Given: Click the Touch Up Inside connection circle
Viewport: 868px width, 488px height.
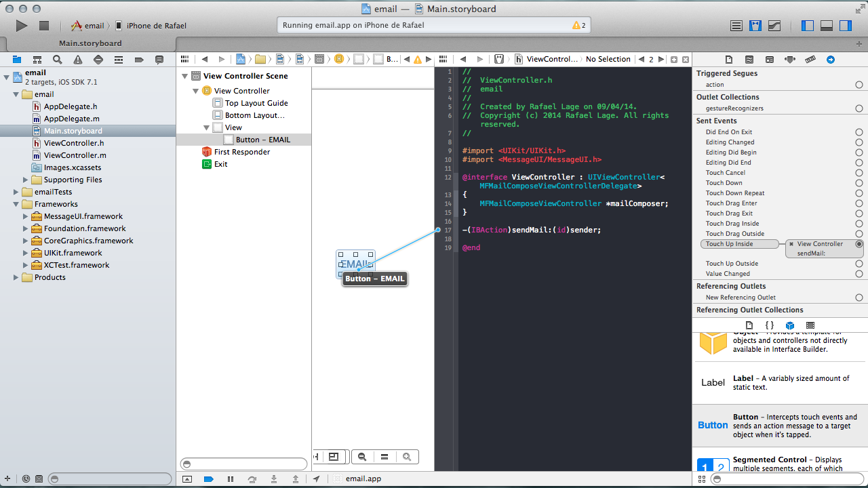Looking at the screenshot, I should tap(859, 244).
